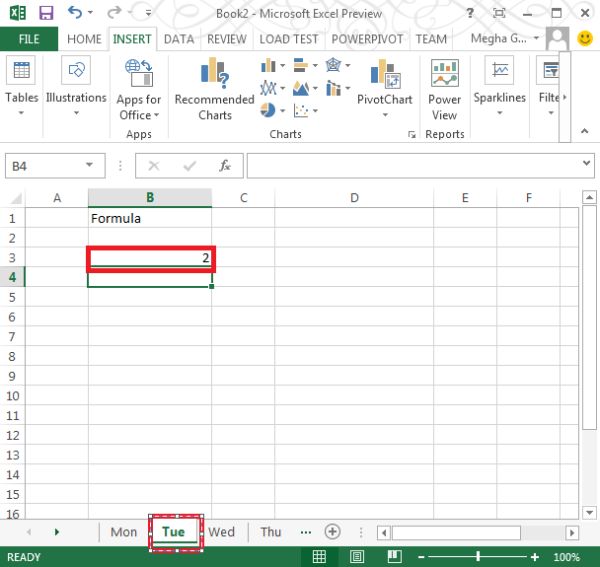The width and height of the screenshot is (600, 567).
Task: Click the smiley feedback icon
Action: point(585,38)
